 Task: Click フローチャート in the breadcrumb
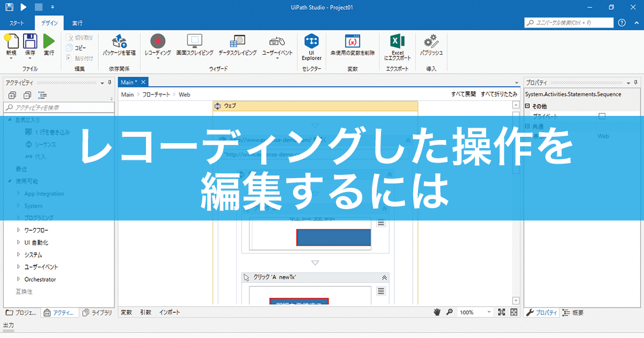coord(157,94)
